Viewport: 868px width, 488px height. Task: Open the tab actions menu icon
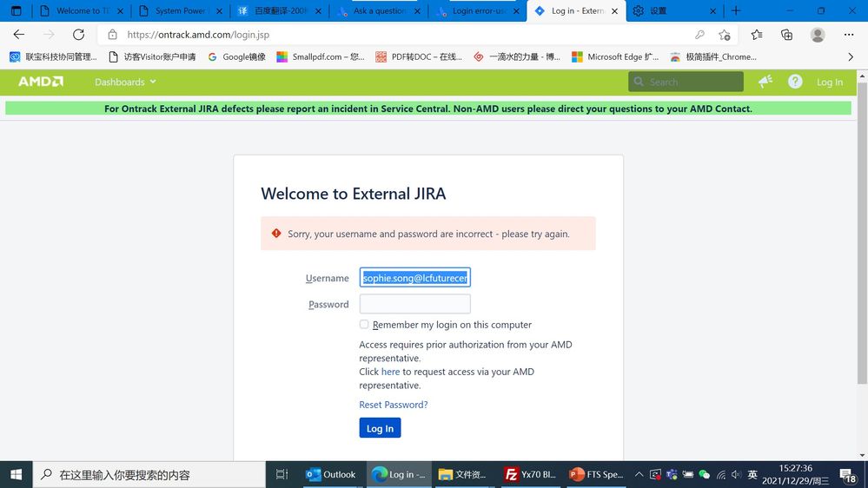pos(16,10)
